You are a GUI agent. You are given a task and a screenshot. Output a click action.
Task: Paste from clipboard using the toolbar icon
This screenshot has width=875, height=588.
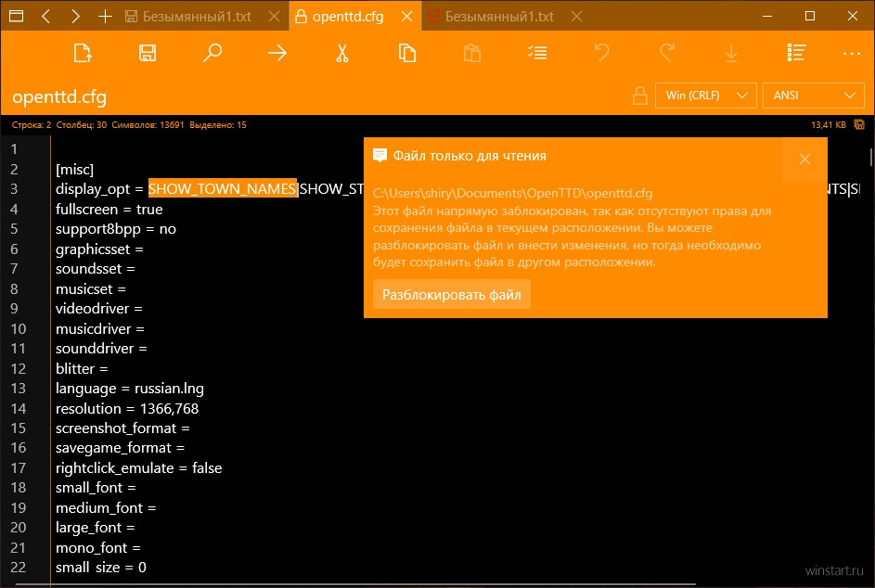point(472,53)
